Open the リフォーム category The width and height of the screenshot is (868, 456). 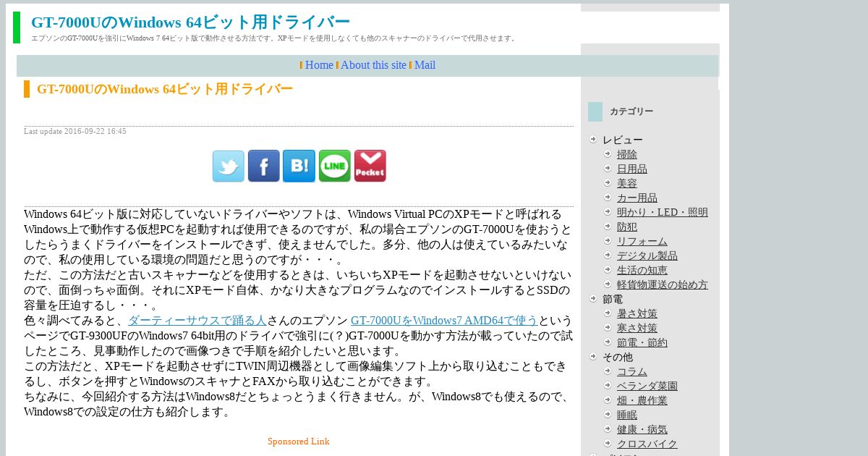[642, 241]
